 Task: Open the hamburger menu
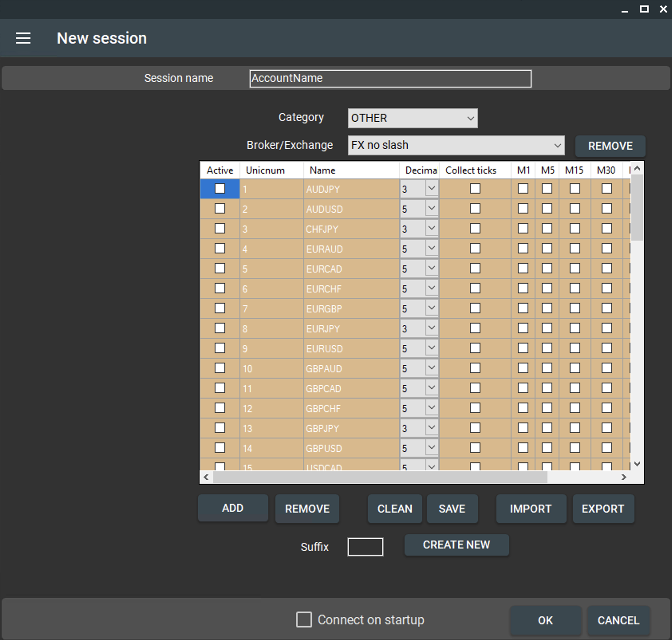[x=23, y=38]
